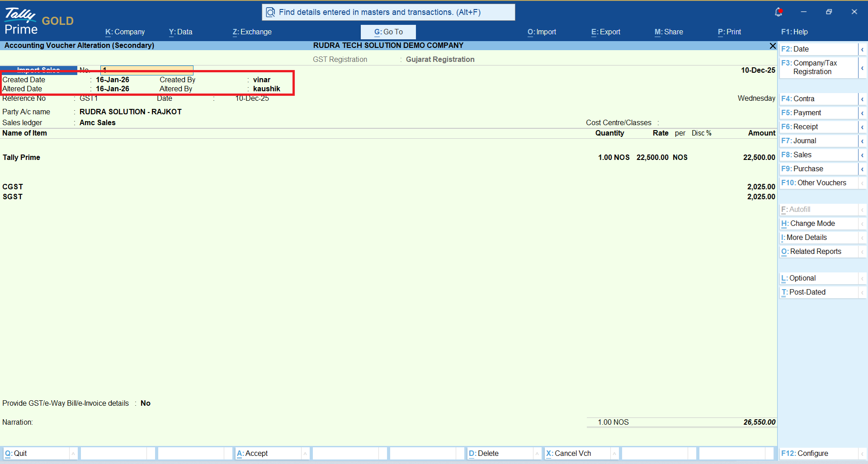Screen dimensions: 868x464
Task: Click the search icon in Find bar
Action: click(270, 12)
